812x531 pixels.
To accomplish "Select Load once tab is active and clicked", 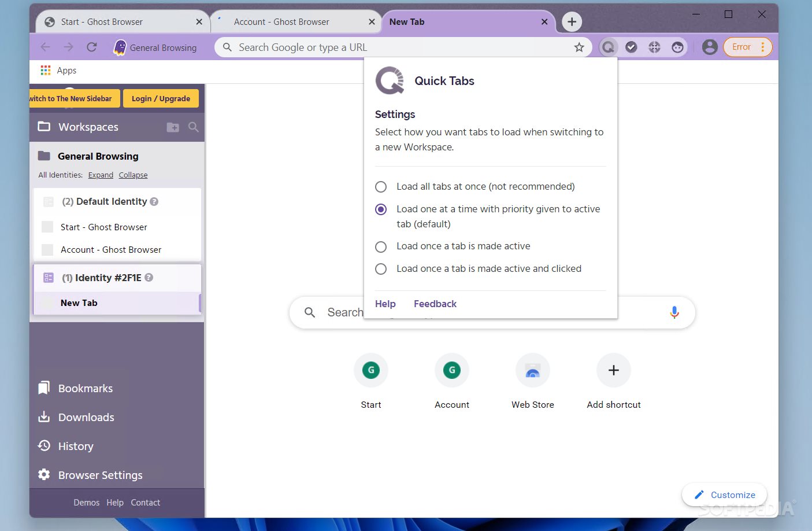I will click(x=381, y=269).
